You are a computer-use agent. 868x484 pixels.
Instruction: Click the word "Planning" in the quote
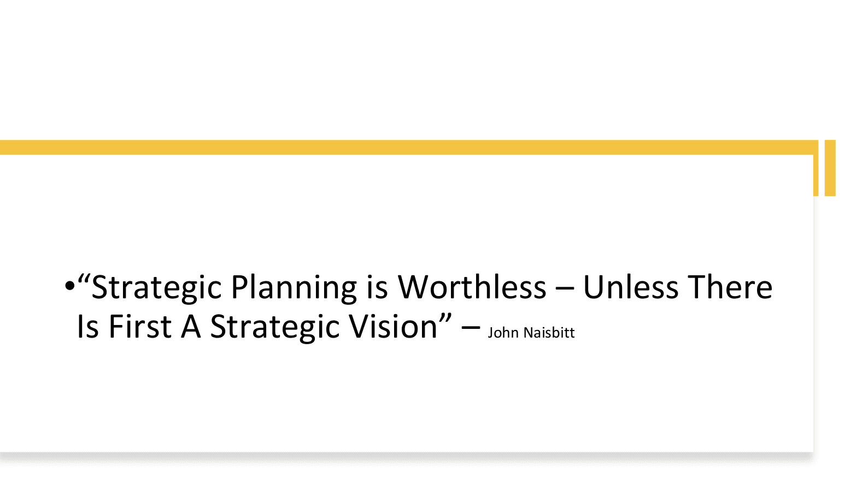click(x=294, y=288)
